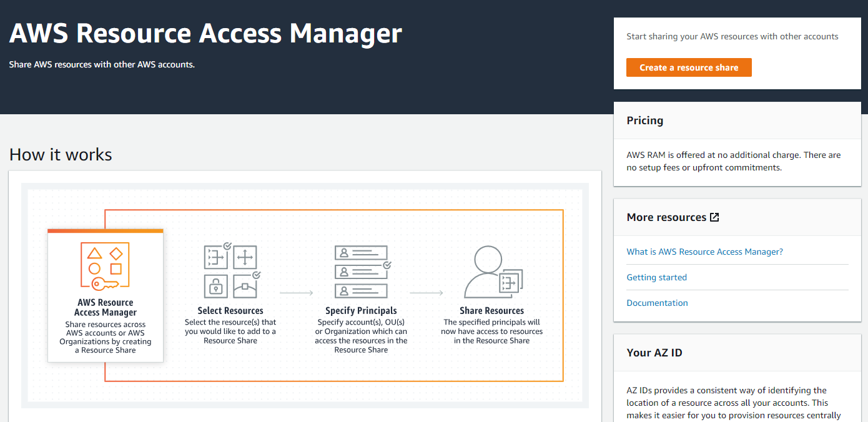This screenshot has width=868, height=422.
Task: Click the Pricing panel heading
Action: [645, 120]
